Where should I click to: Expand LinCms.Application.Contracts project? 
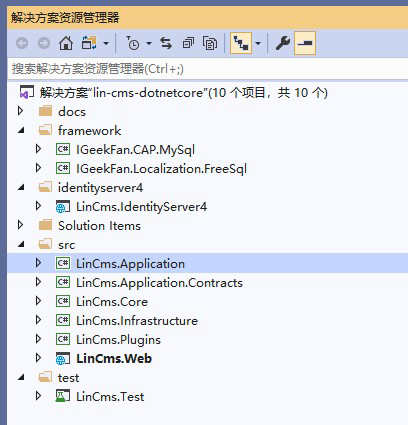pos(38,282)
